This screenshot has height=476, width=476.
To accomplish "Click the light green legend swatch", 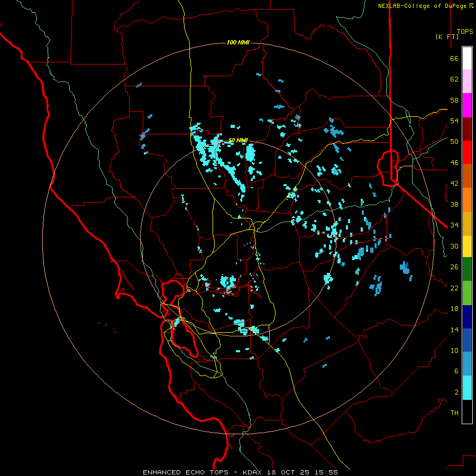I will click(x=467, y=293).
